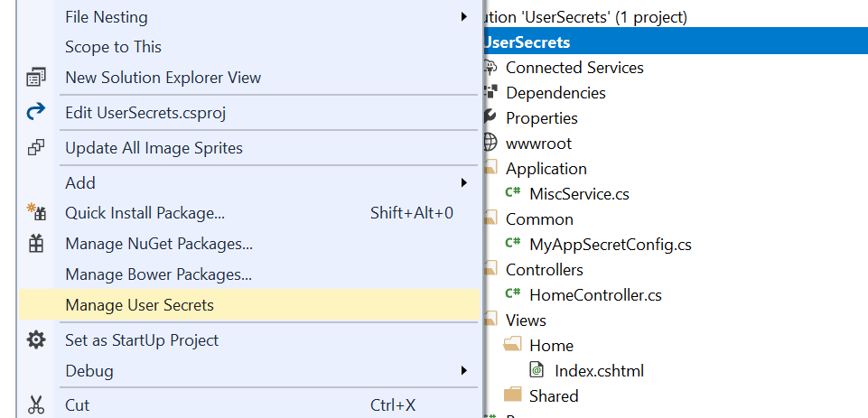This screenshot has width=868, height=418.
Task: Click the Quick Install Package icon
Action: tap(36, 212)
